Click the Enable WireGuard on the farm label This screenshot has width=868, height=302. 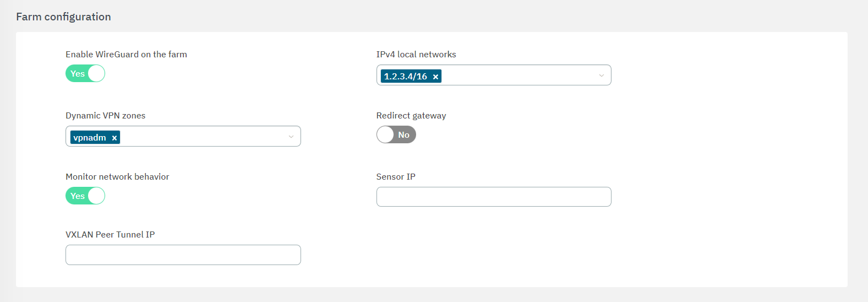(126, 54)
